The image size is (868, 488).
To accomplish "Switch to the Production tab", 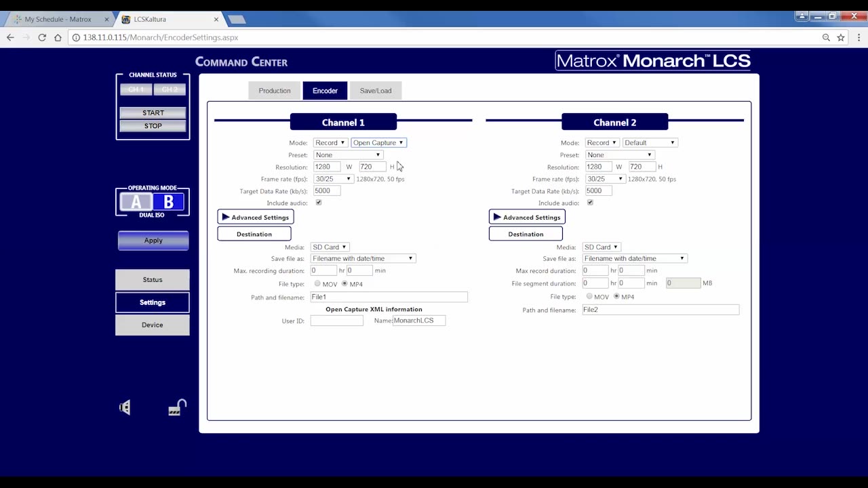I will [275, 91].
